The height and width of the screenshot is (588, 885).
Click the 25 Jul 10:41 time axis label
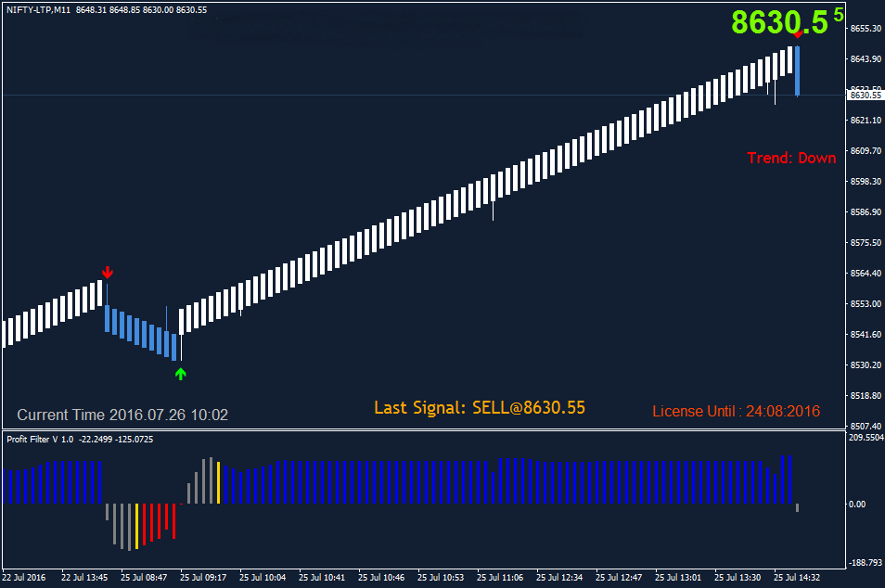(322, 577)
